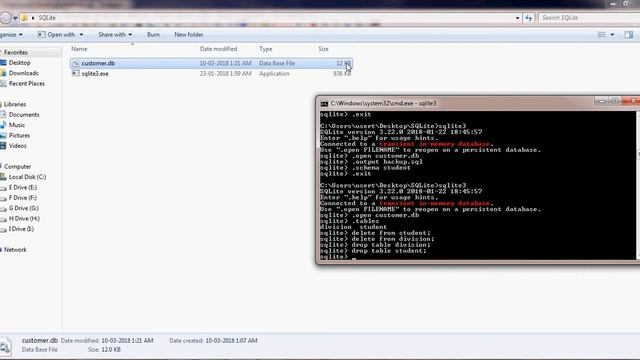640x360 pixels.
Task: Open the Local Disk (C:) drive icon
Action: click(3, 177)
